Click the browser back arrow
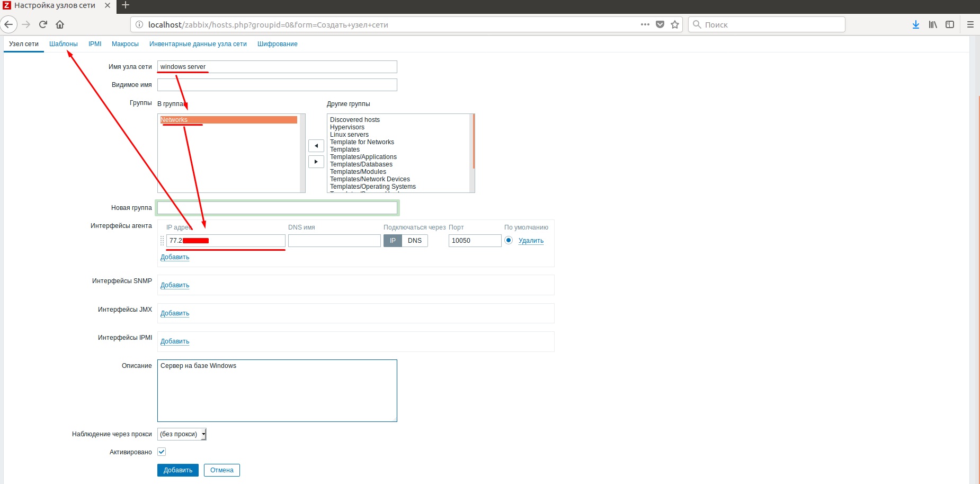 point(8,24)
